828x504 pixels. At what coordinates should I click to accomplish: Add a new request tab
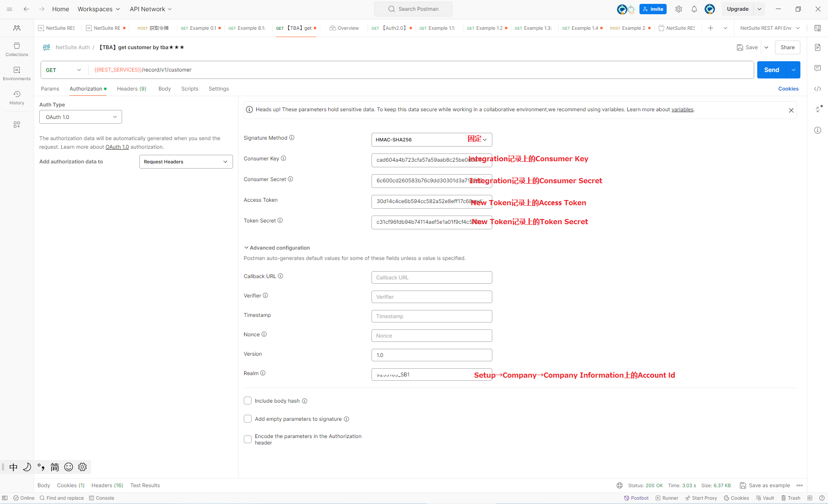pyautogui.click(x=711, y=28)
